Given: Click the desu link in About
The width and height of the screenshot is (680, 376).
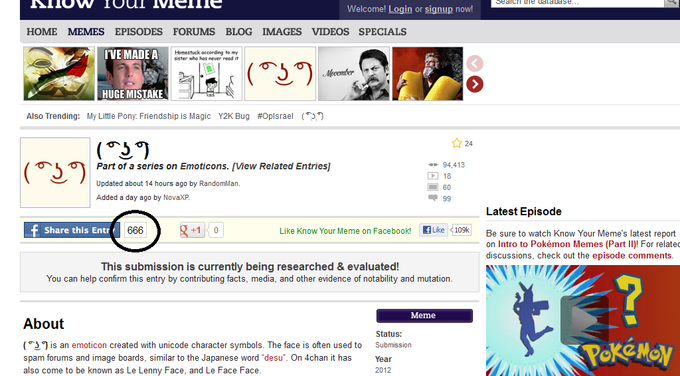Looking at the screenshot, I should coord(273,358).
